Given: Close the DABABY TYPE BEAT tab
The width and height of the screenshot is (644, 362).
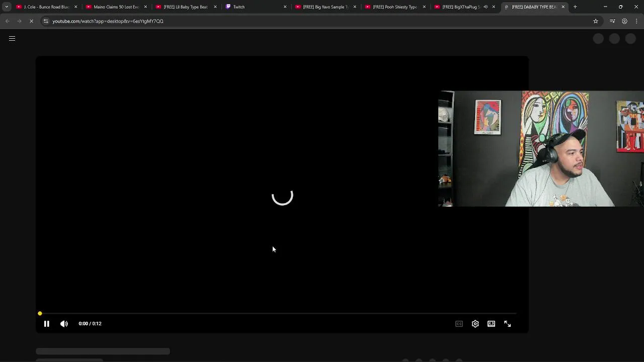Looking at the screenshot, I should pos(563,7).
